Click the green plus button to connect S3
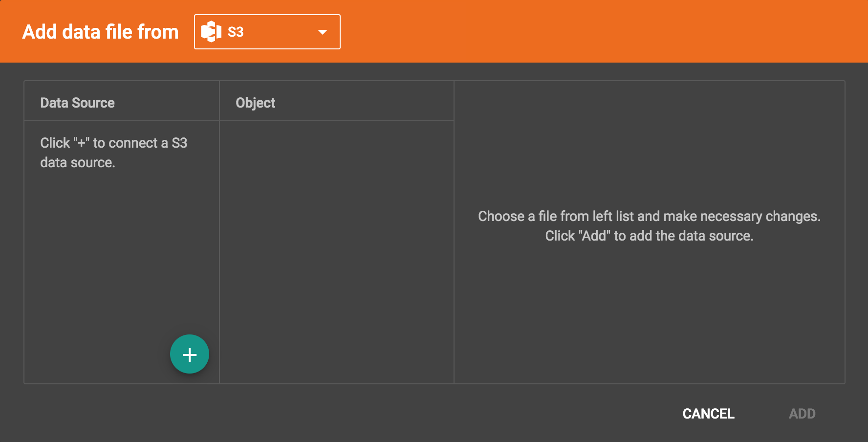The height and width of the screenshot is (442, 868). (190, 354)
